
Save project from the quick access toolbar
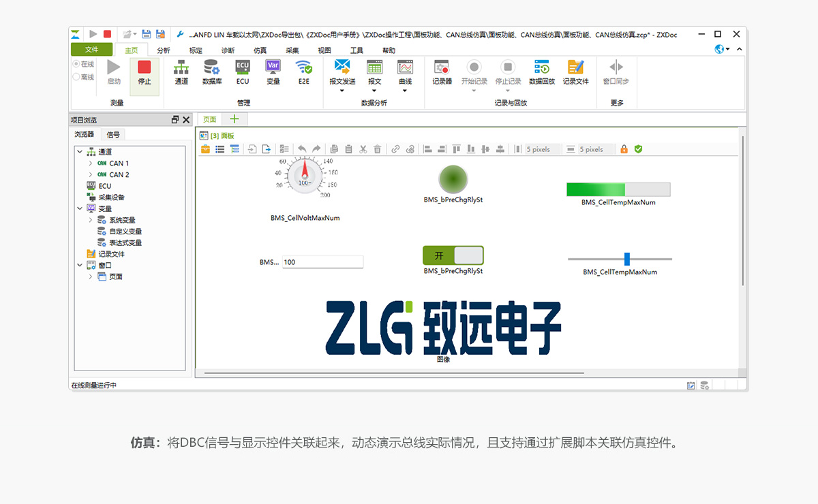pyautogui.click(x=146, y=33)
